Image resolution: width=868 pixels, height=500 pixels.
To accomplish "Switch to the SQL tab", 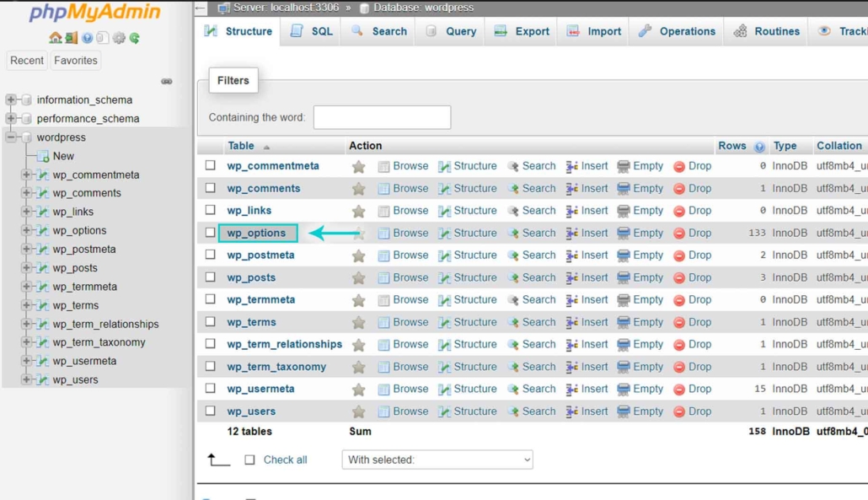I will coord(311,31).
